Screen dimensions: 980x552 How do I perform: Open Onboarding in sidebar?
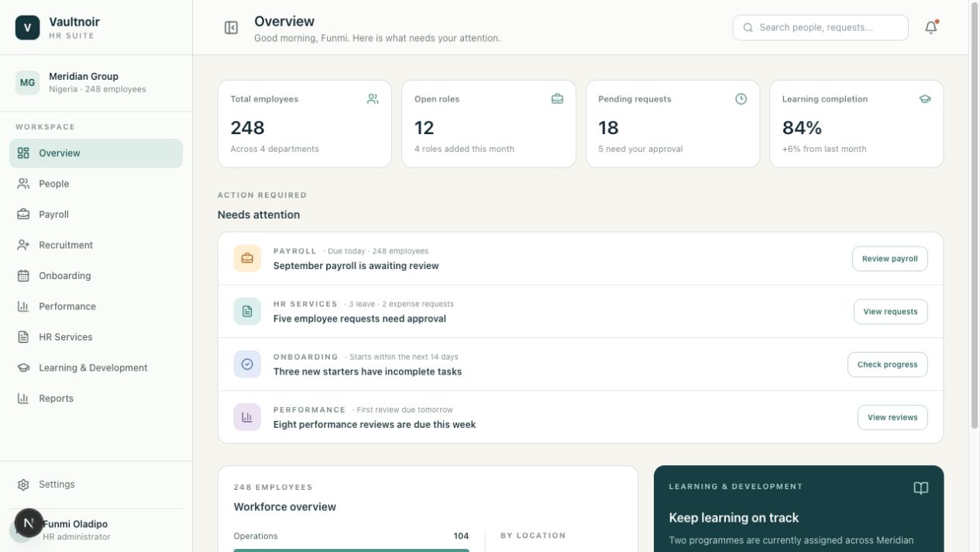click(x=96, y=276)
